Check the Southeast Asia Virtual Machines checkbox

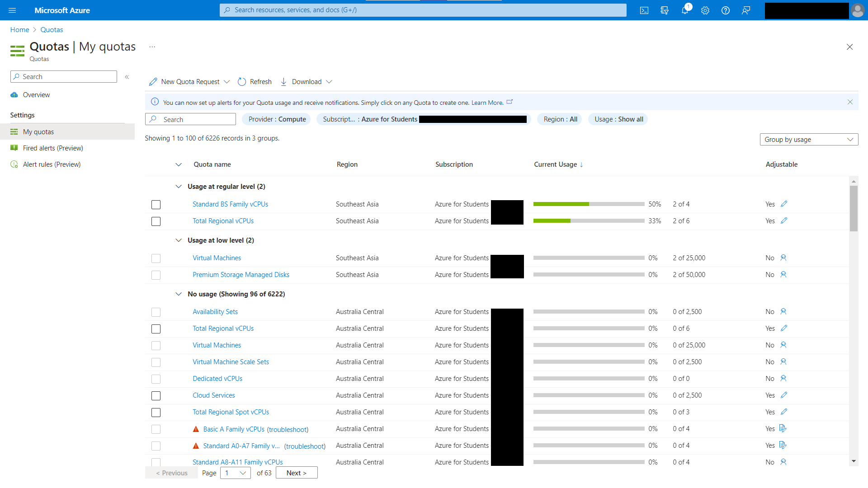pos(156,258)
